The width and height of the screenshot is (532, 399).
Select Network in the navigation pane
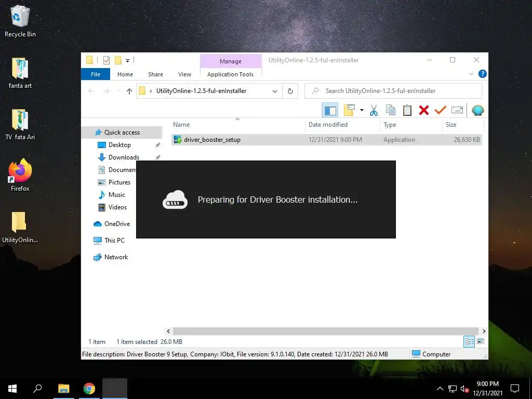116,257
